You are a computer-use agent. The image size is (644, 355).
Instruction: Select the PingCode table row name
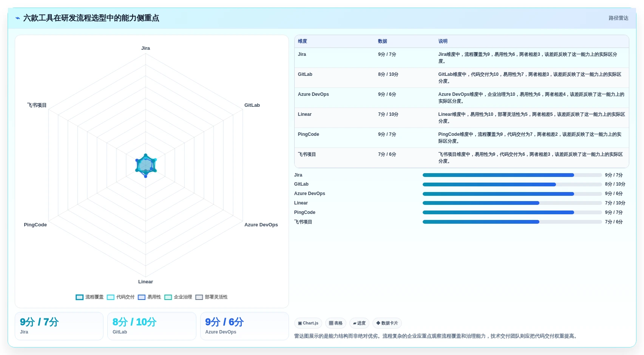coord(308,134)
